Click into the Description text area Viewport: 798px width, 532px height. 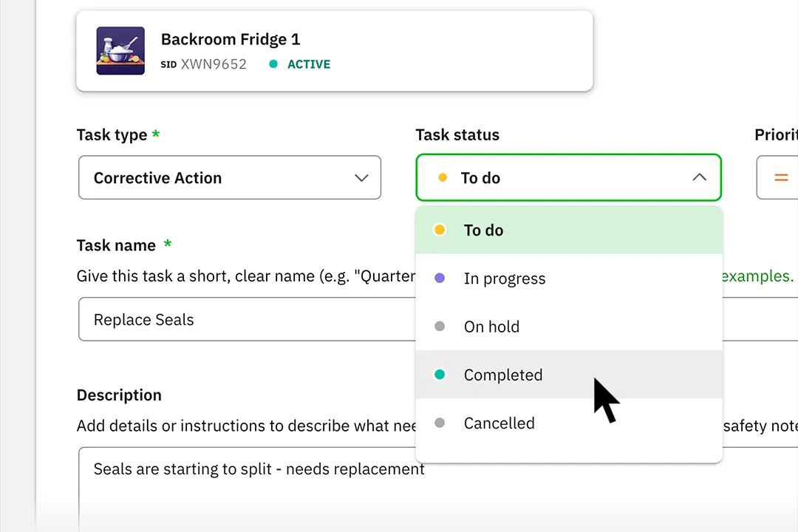[247, 488]
